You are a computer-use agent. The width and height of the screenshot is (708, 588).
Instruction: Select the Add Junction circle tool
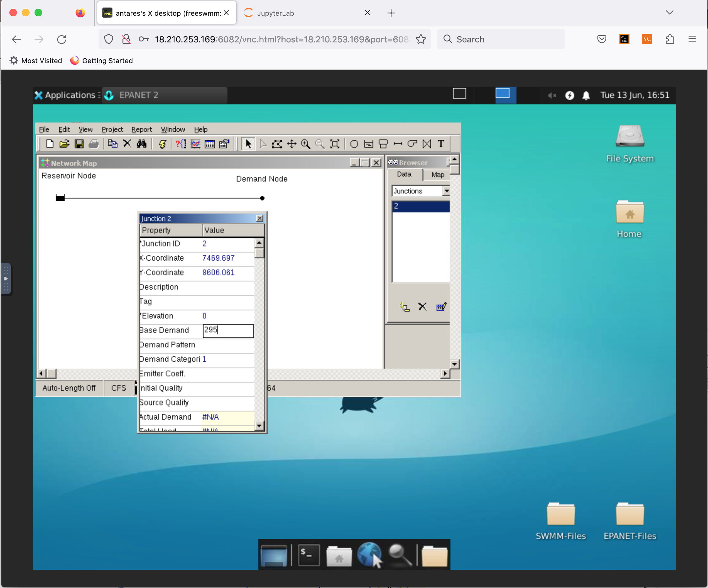pyautogui.click(x=354, y=144)
